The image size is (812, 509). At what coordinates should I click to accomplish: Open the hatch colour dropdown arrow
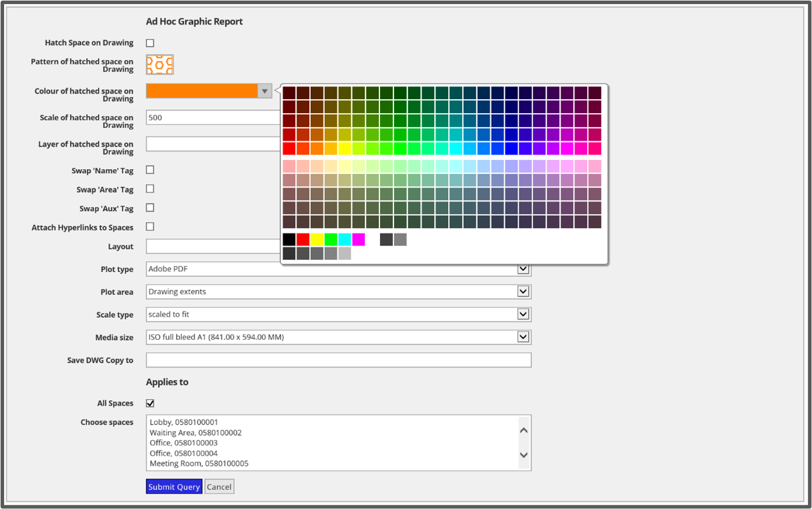click(x=265, y=91)
